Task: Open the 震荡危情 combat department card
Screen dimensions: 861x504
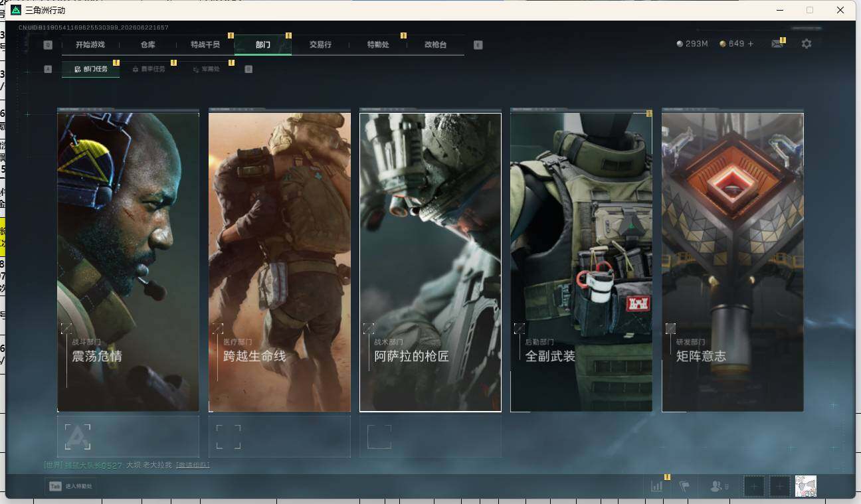Action: 128,262
